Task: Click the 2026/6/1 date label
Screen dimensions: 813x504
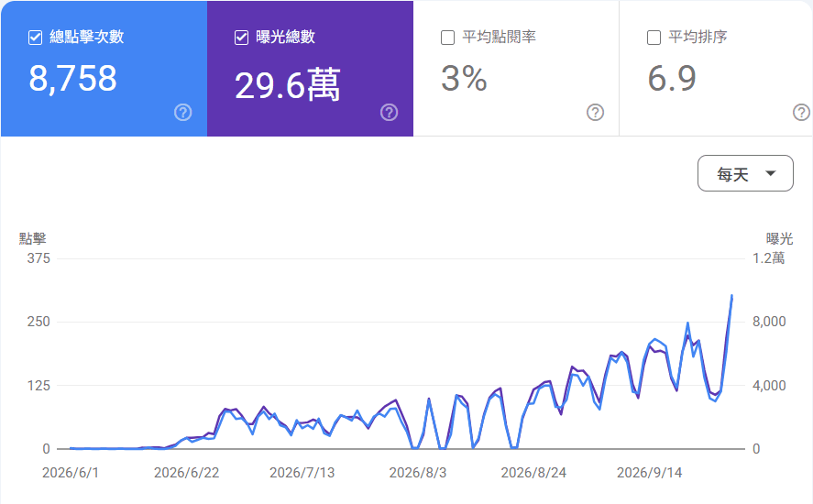Action: pos(70,473)
